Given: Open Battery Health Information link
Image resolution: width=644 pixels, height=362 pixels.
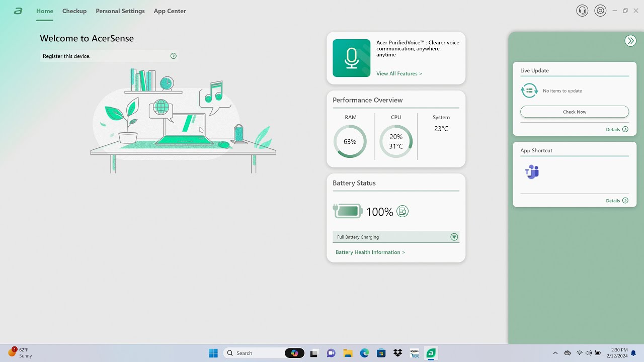Looking at the screenshot, I should pyautogui.click(x=370, y=252).
